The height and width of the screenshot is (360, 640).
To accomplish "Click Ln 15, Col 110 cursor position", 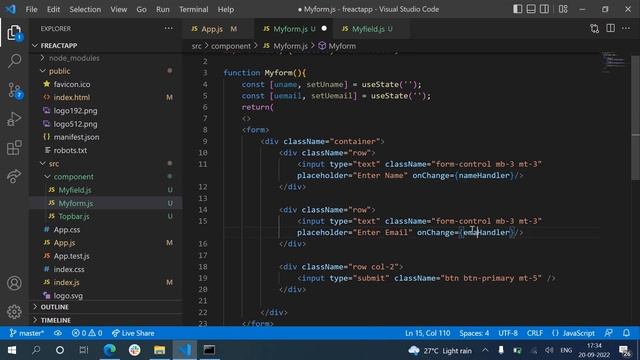I will pyautogui.click(x=427, y=333).
